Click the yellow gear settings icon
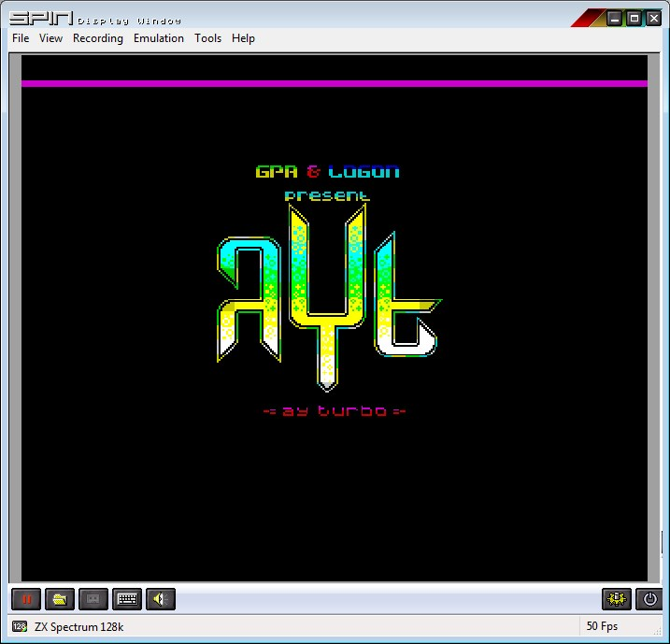 [x=616, y=599]
